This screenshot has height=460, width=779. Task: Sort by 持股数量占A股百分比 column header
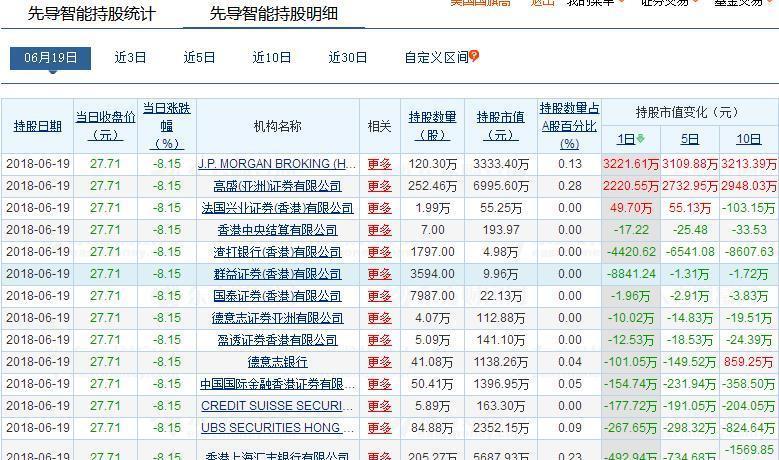[569, 126]
